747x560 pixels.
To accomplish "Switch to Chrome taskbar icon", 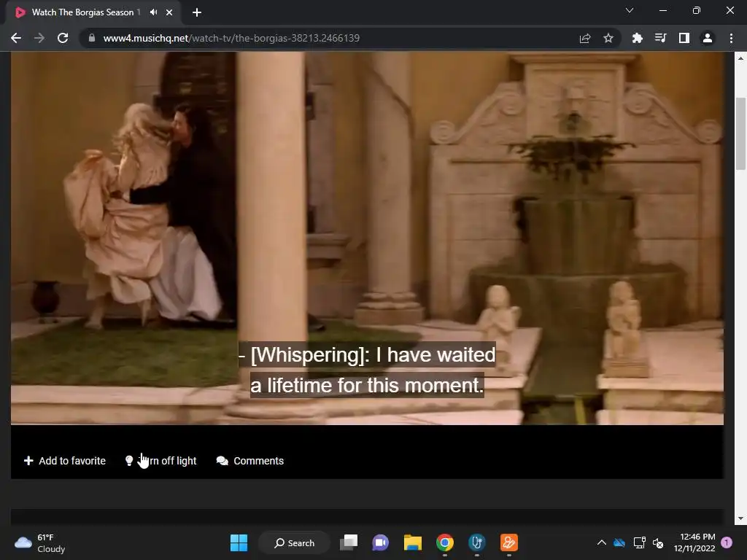I will point(444,542).
